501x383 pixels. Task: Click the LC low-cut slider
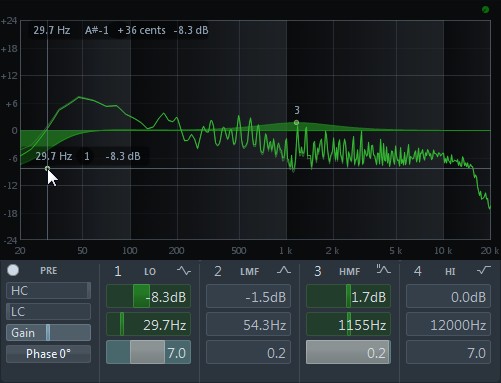(48, 312)
